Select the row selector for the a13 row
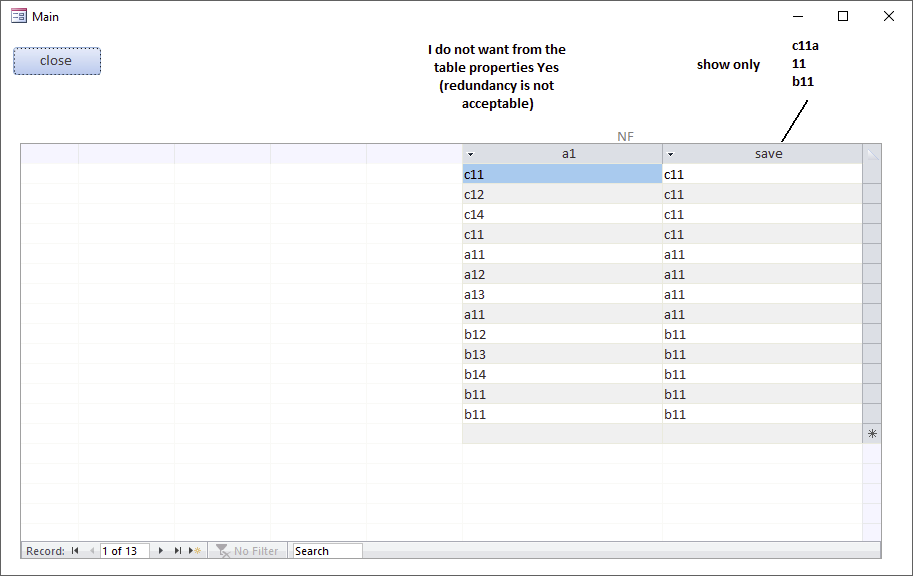Screen dimensions: 913x576 tap(872, 294)
